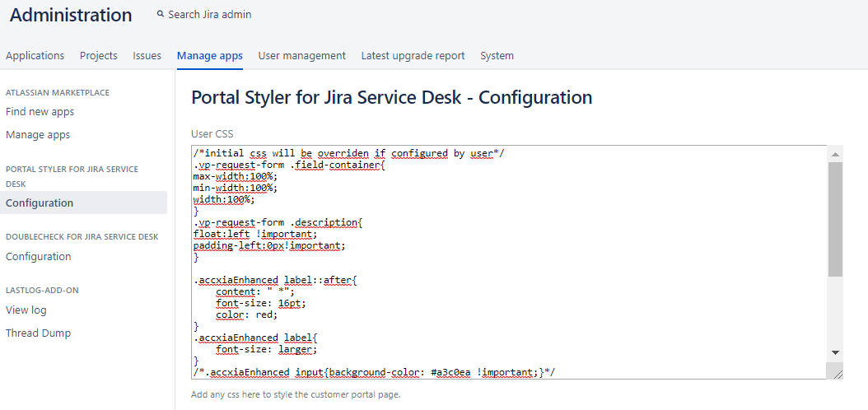Select Portal Styler Configuration sidebar item
Image resolution: width=868 pixels, height=410 pixels.
(x=84, y=203)
